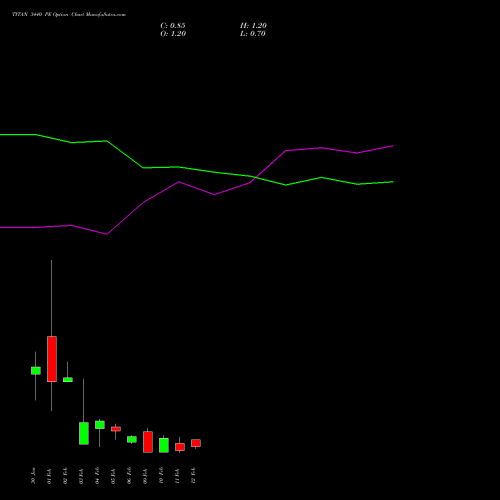Select the red 12 Feb candlestick
This screenshot has width=500, height=500.
(x=196, y=443)
